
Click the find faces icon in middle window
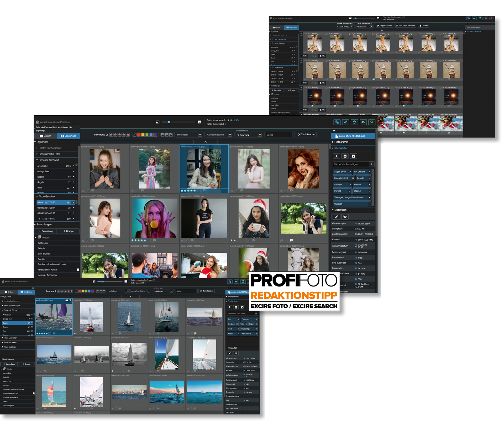(354, 122)
